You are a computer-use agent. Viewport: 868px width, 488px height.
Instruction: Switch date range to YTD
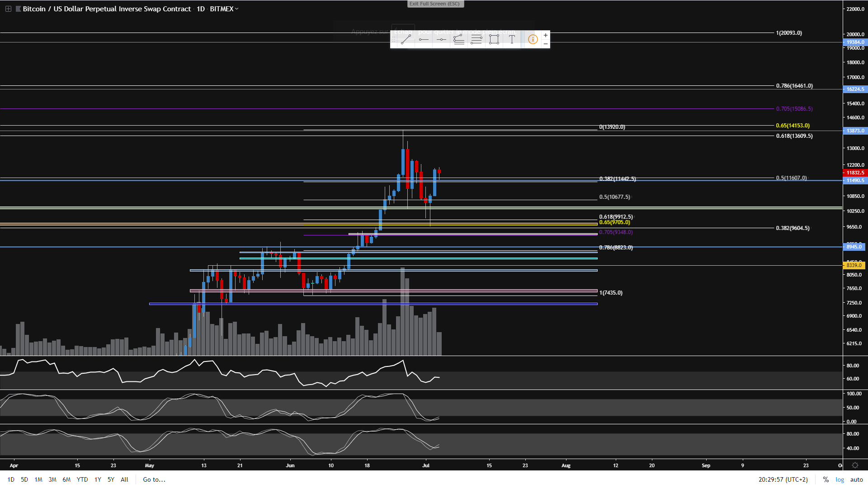82,479
